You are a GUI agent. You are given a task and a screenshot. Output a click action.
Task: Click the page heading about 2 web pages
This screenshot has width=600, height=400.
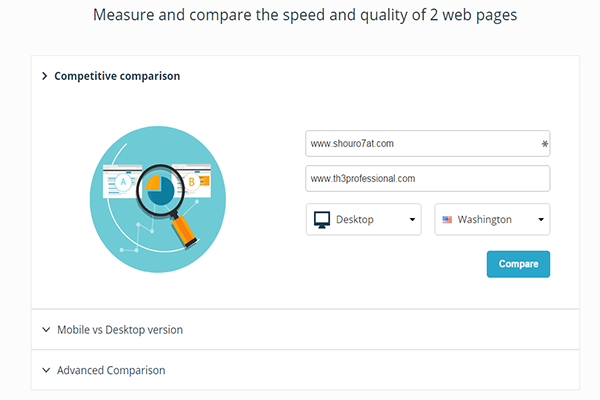point(305,15)
